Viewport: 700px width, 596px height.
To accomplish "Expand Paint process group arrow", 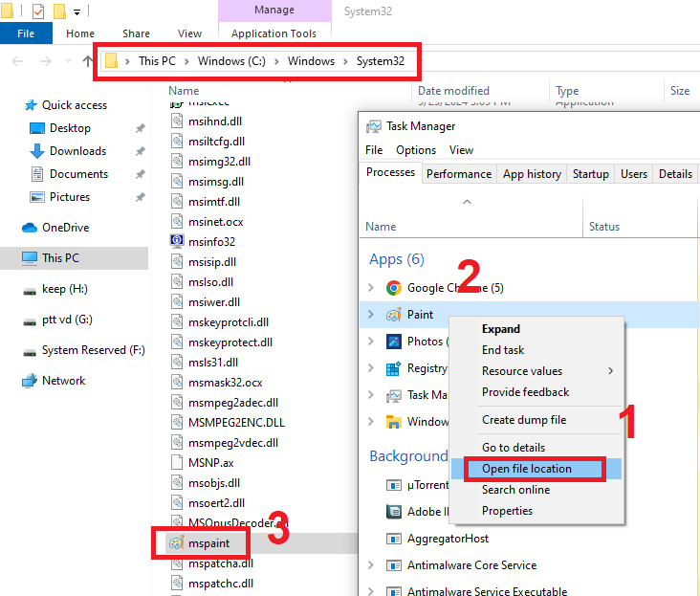I will pyautogui.click(x=370, y=315).
